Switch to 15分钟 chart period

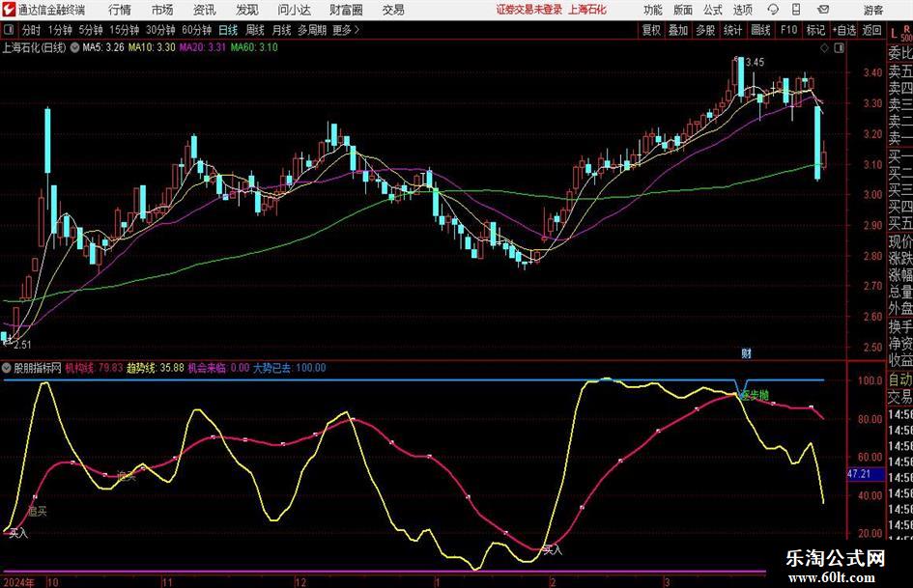(125, 30)
